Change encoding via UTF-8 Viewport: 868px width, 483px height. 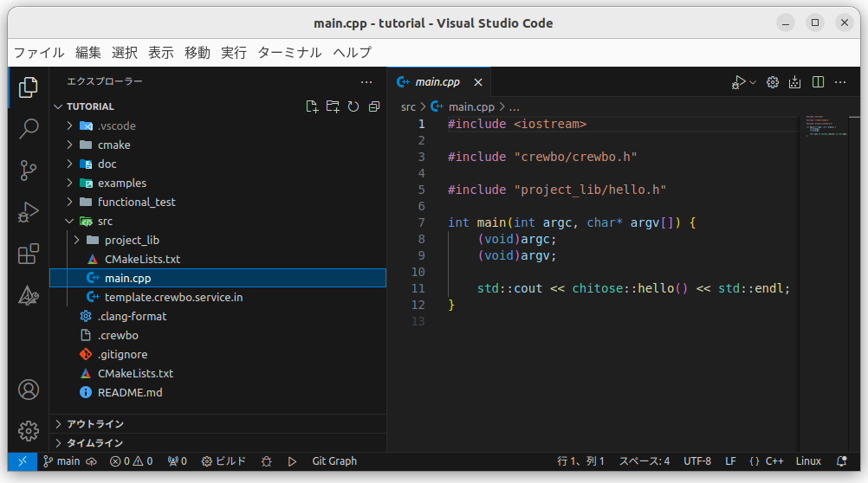point(697,461)
